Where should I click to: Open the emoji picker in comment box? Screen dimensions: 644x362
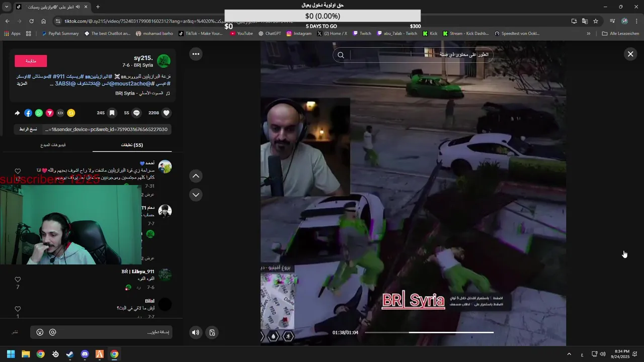coord(40,332)
